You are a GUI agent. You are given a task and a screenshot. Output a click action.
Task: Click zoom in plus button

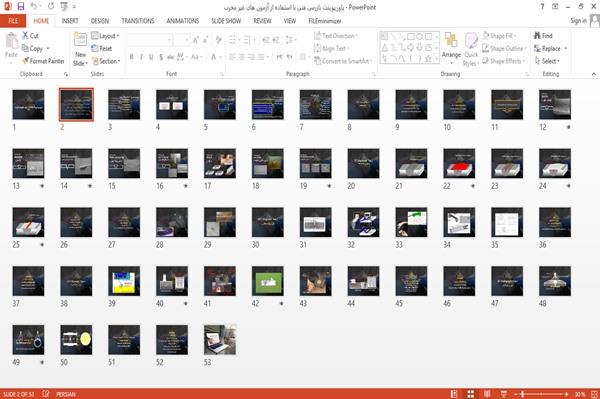[x=566, y=394]
